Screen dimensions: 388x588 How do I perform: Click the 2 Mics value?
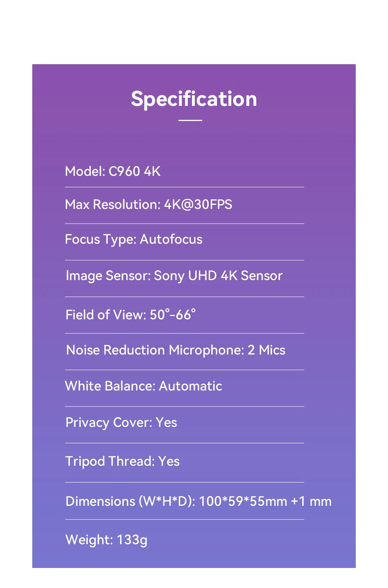pyautogui.click(x=267, y=350)
